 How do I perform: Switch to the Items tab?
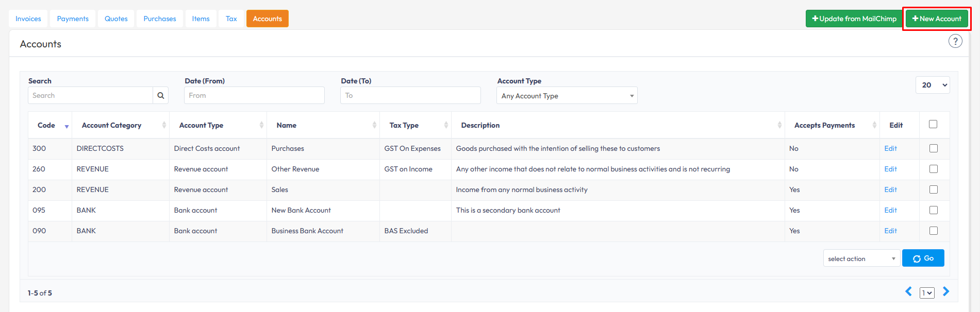(x=201, y=19)
